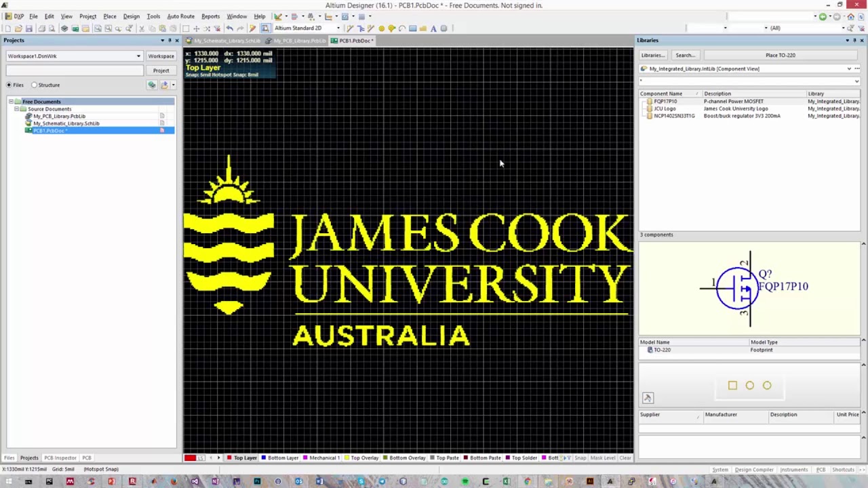Viewport: 868px width, 488px height.
Task: Click the cross probe pencil icon
Action: [252, 28]
